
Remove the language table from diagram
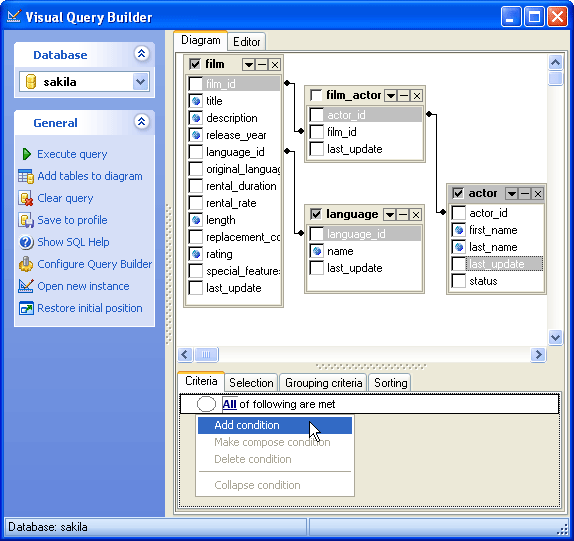tap(415, 215)
